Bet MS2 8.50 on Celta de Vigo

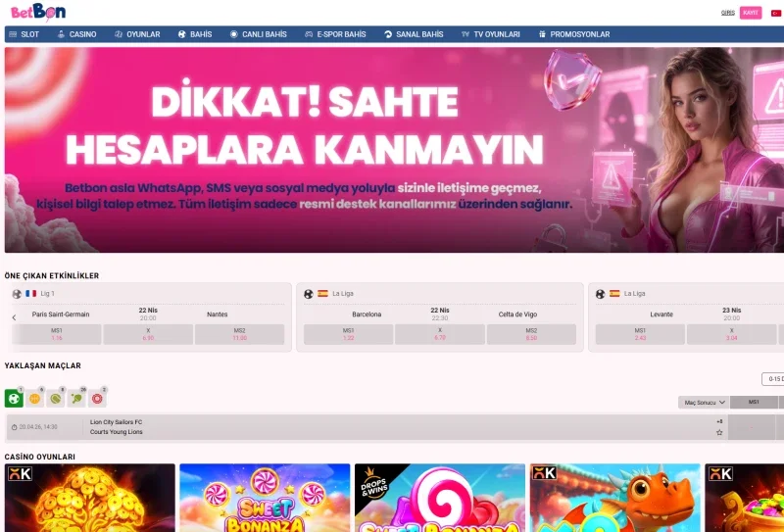pos(531,334)
